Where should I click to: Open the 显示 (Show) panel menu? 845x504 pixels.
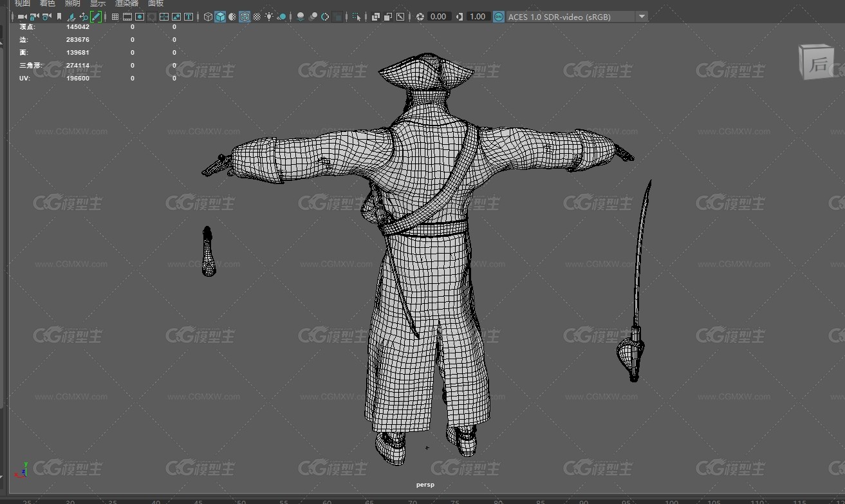[x=98, y=3]
